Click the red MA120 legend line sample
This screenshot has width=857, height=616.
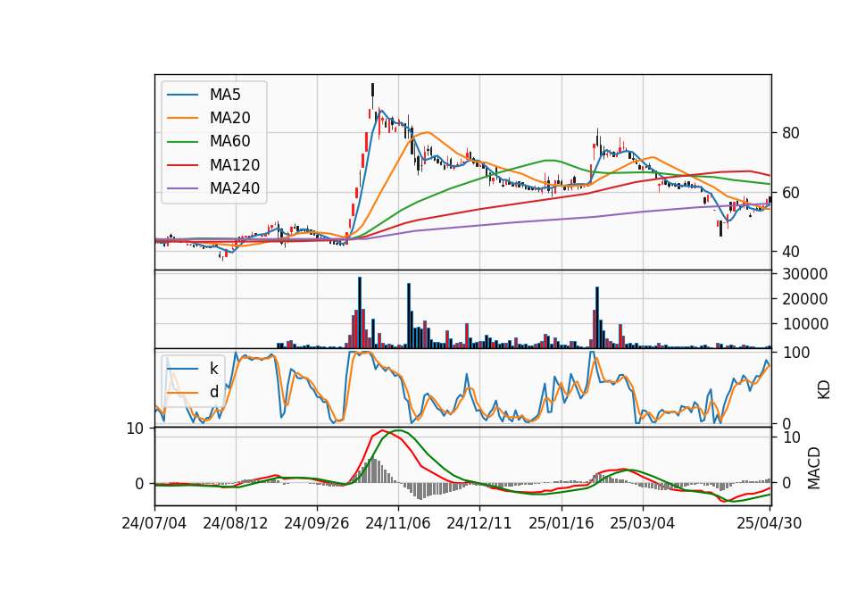pyautogui.click(x=182, y=165)
